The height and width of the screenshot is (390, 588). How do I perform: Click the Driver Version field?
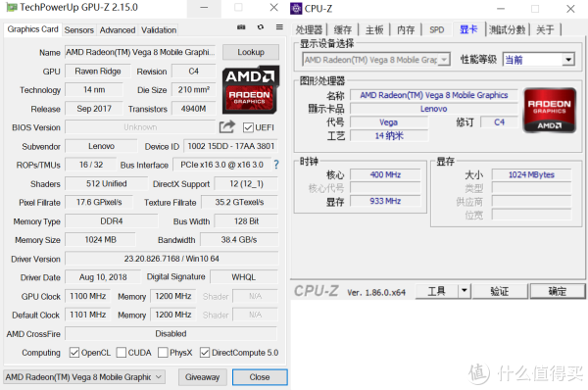[x=171, y=259]
